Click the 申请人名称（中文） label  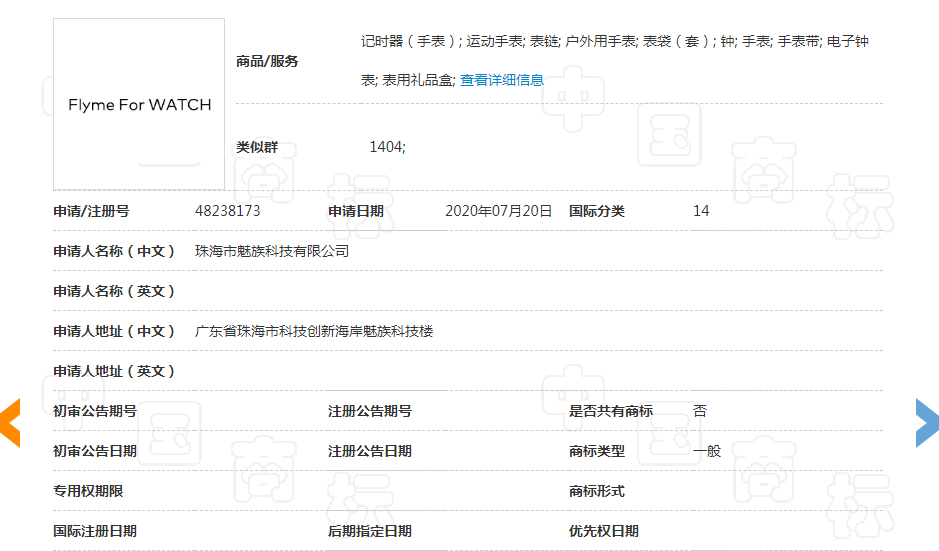coord(114,251)
